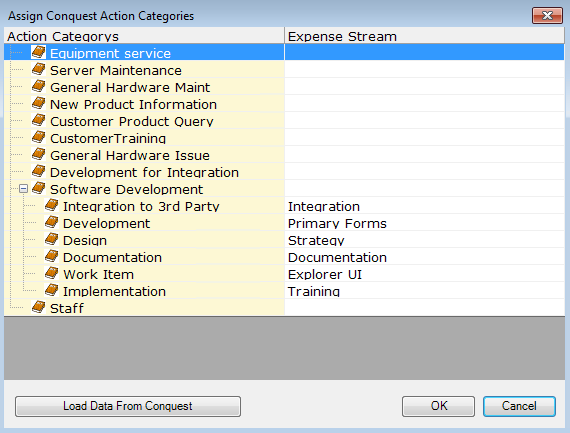Click the book icon next to Work Item

52,273
